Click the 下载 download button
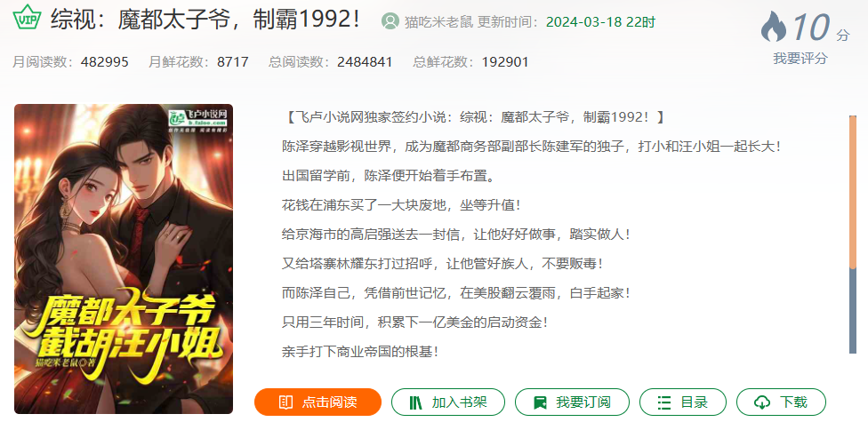868x430 pixels. point(781,402)
